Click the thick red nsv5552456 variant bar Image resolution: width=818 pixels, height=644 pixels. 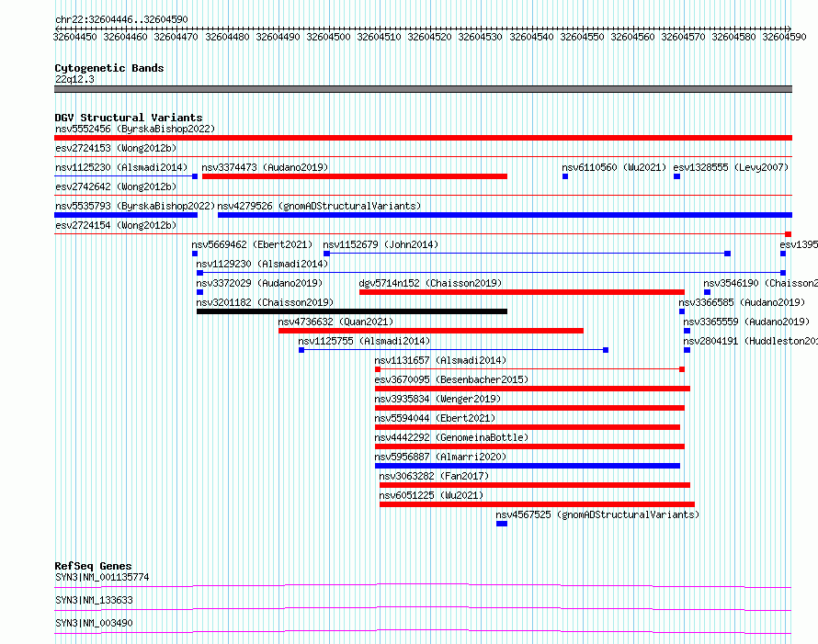[423, 138]
